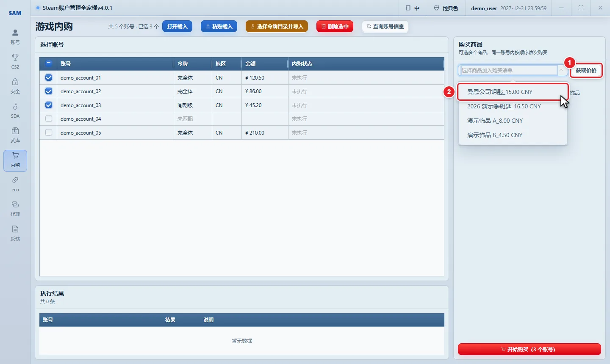The width and height of the screenshot is (610, 364).
Task: Sort by the 余额 column header
Action: [265, 63]
